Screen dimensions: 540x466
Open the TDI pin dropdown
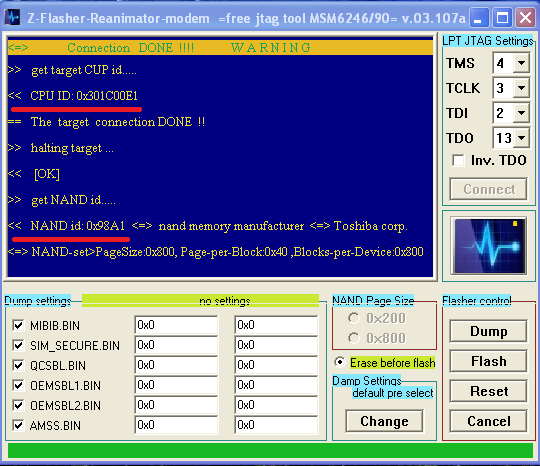521,113
